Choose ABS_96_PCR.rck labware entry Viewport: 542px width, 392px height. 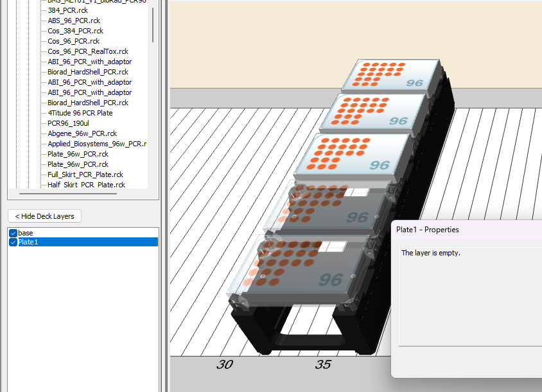(73, 21)
